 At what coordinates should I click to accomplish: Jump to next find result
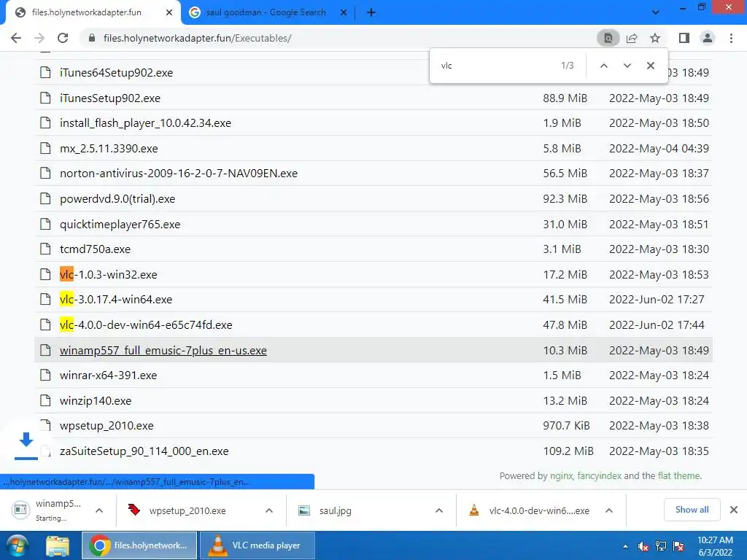point(627,66)
